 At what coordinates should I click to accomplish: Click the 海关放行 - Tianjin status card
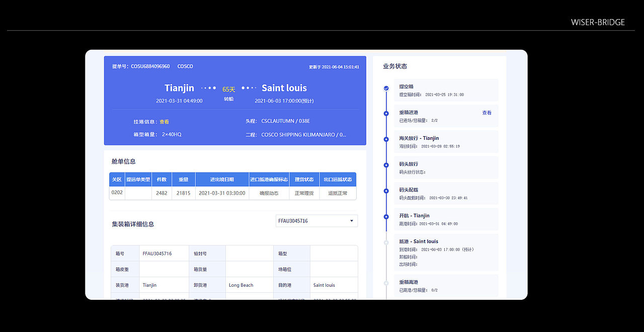coord(446,142)
